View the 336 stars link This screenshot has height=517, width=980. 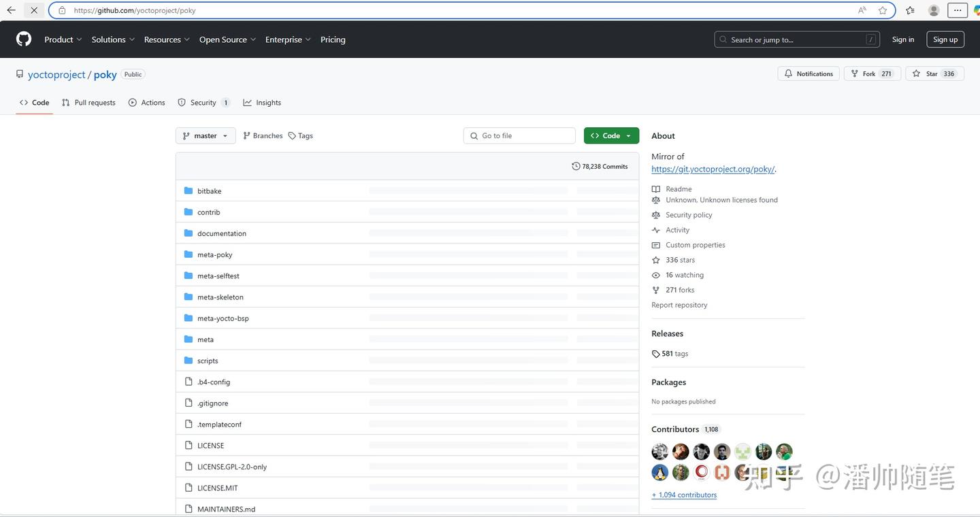click(x=680, y=260)
